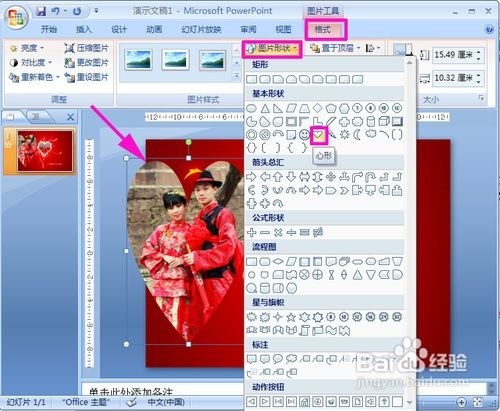The width and height of the screenshot is (500, 411).
Task: Select the 4-Point Star shape
Action: (278, 317)
